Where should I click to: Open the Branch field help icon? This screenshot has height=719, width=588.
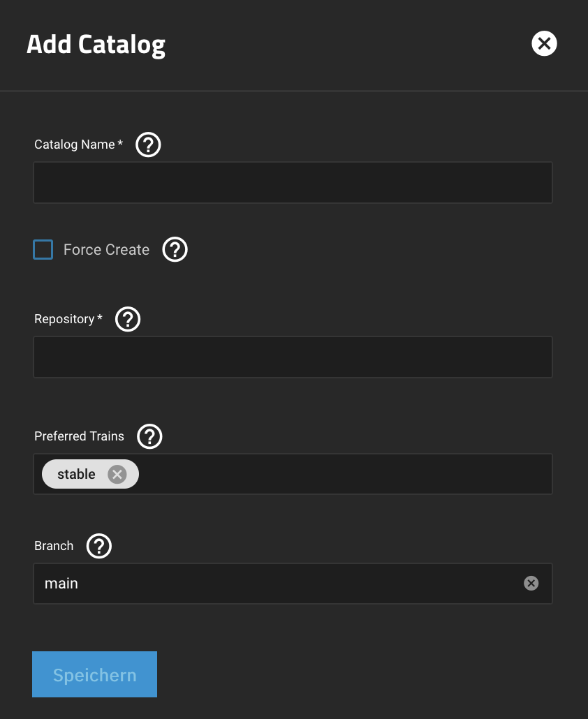[99, 546]
